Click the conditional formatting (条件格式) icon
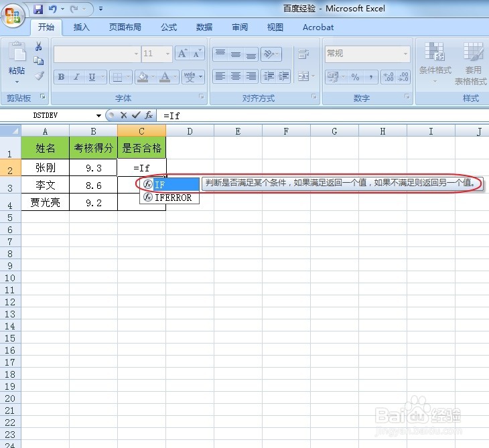 pyautogui.click(x=435, y=52)
